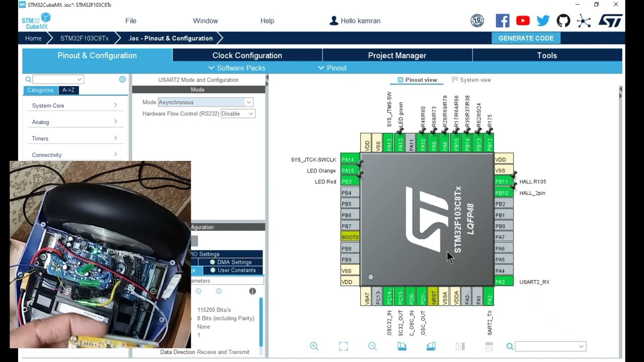Open DMA Settings tab
This screenshot has height=362, width=644.
tap(231, 262)
